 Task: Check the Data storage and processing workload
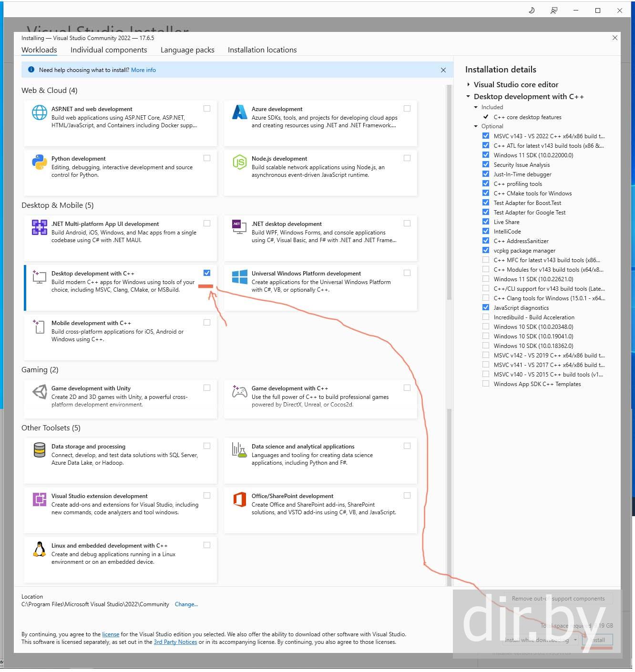tap(207, 446)
